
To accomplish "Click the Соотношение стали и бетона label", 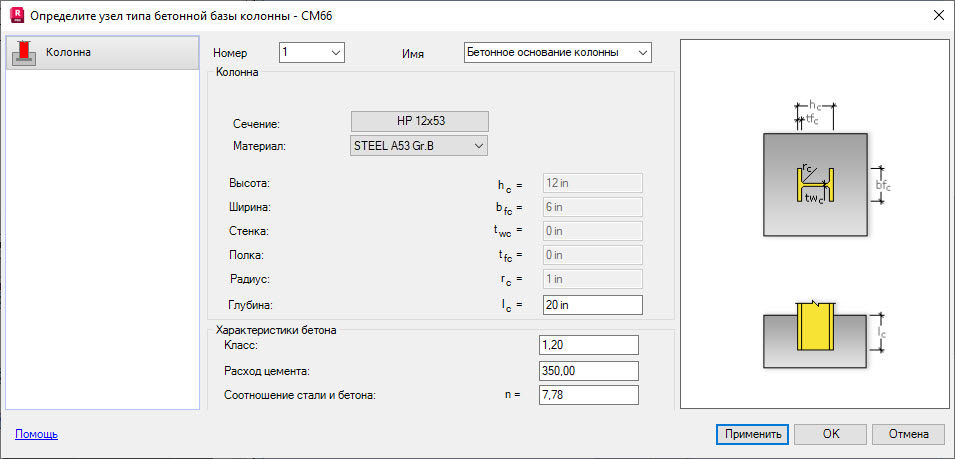I will [300, 395].
